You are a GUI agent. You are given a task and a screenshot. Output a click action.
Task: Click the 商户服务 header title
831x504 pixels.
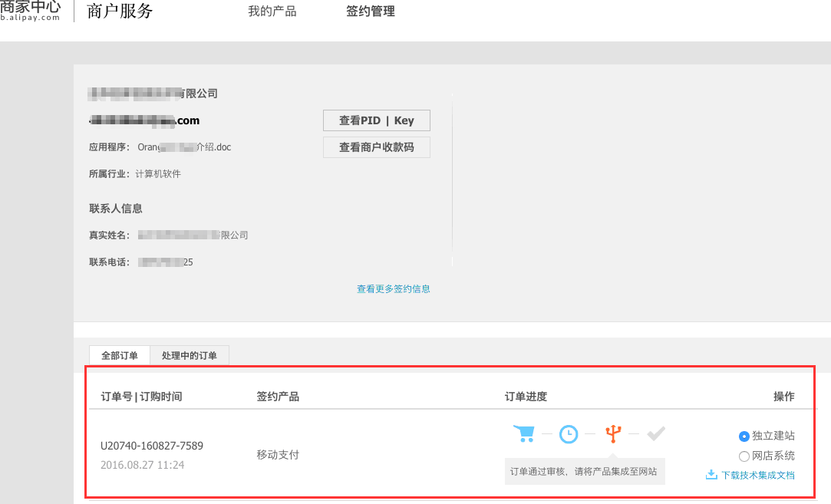tap(120, 12)
